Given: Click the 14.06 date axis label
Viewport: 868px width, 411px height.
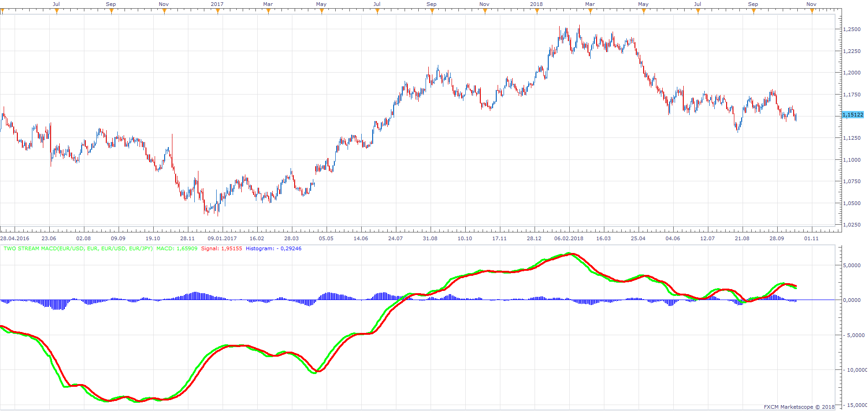Looking at the screenshot, I should [361, 238].
